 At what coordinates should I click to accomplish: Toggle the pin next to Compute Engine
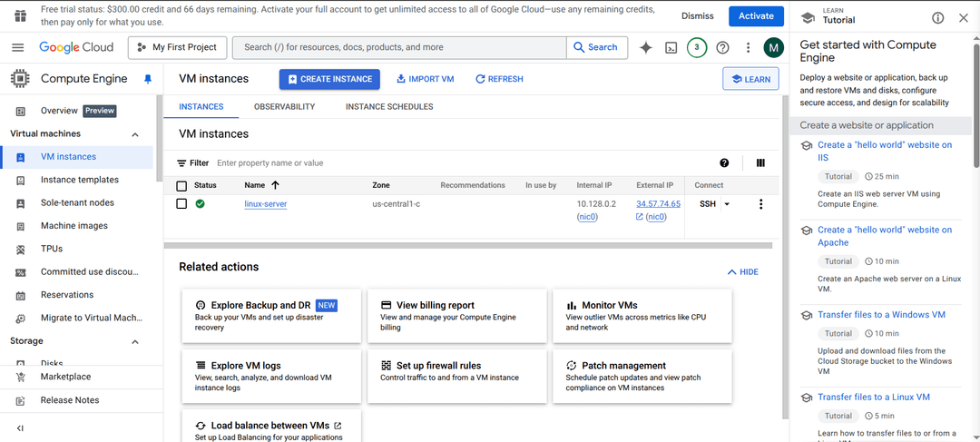[148, 79]
